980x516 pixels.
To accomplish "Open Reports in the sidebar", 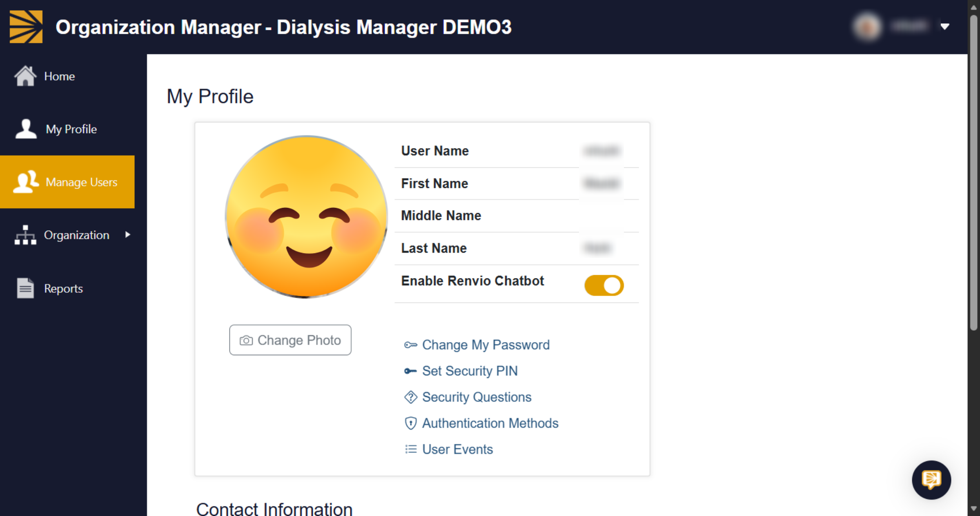I will click(67, 289).
